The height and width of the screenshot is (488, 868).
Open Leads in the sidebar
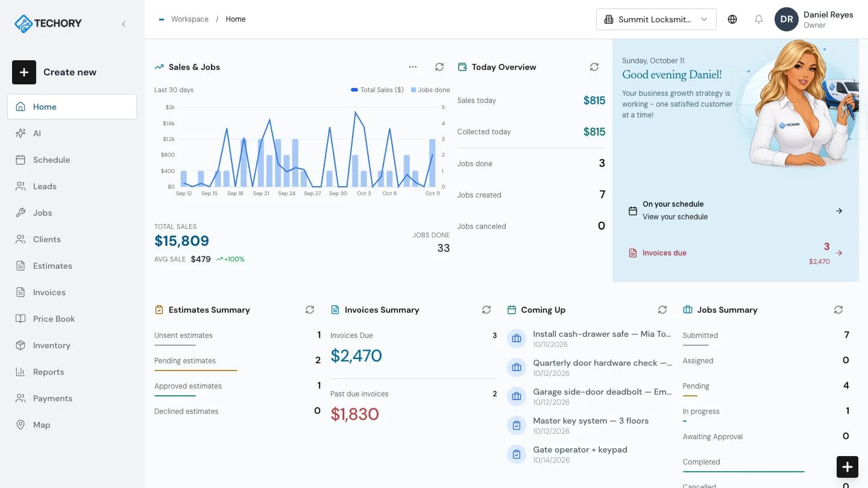pos(72,186)
